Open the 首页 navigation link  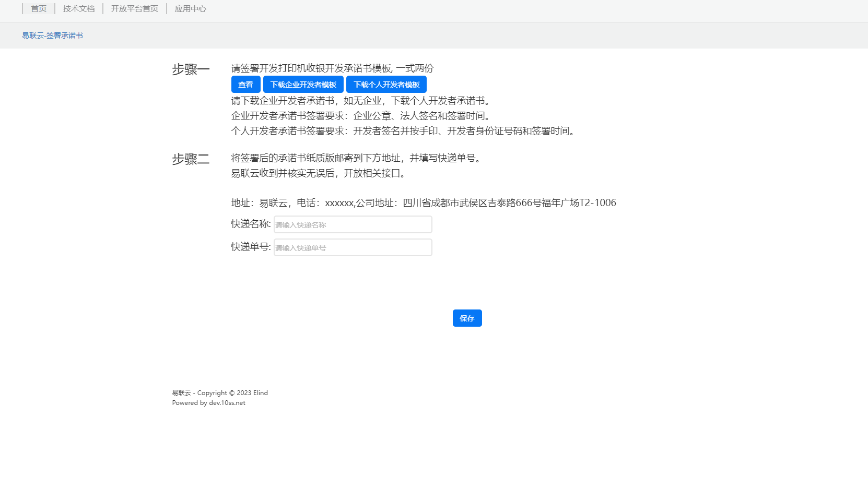pyautogui.click(x=39, y=9)
